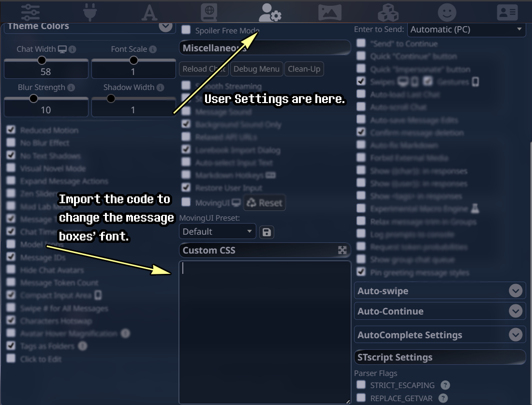Viewport: 532px width, 405px height.
Task: Open Character Management ID card icon
Action: (x=507, y=13)
